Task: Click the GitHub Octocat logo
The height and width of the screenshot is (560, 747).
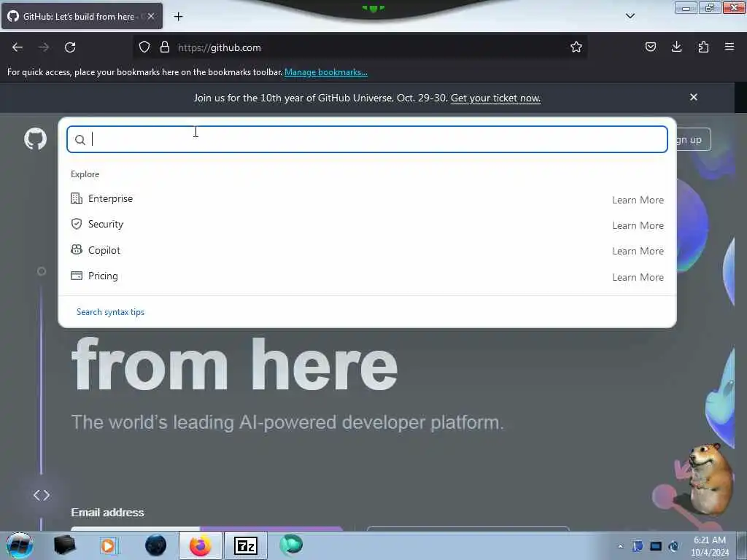Action: click(x=35, y=139)
